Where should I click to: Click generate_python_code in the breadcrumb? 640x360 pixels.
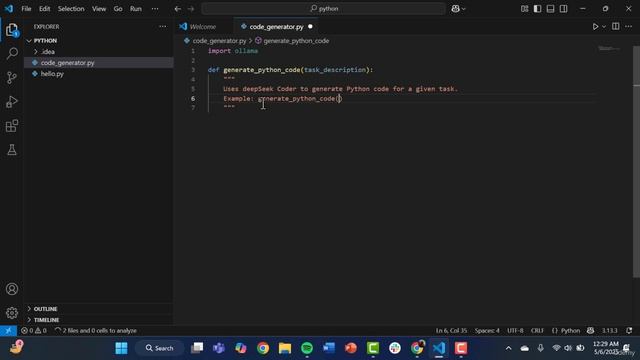tap(296, 41)
